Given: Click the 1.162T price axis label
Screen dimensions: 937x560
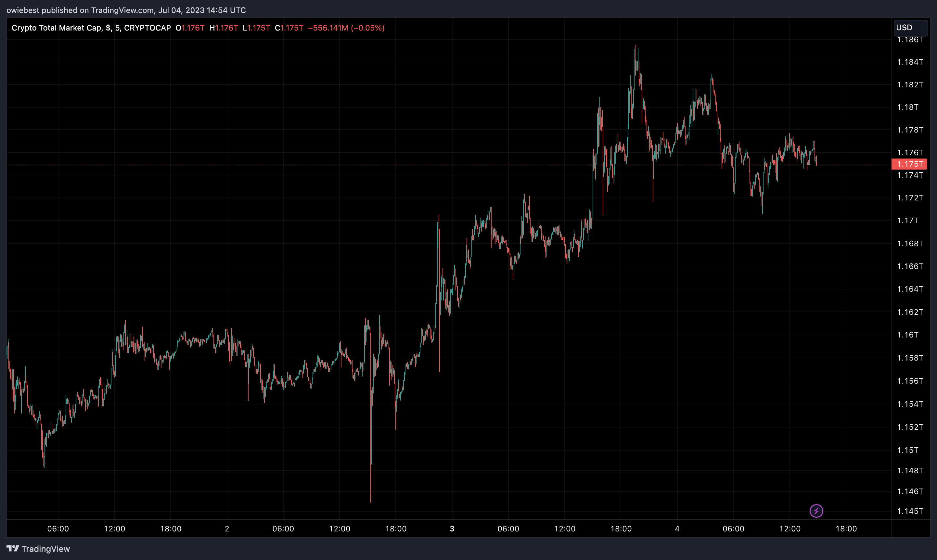Looking at the screenshot, I should pos(910,312).
